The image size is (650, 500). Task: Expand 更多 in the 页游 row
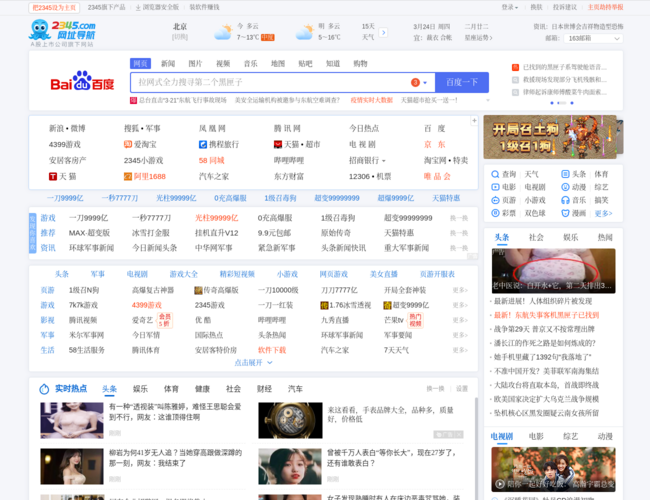(x=460, y=290)
